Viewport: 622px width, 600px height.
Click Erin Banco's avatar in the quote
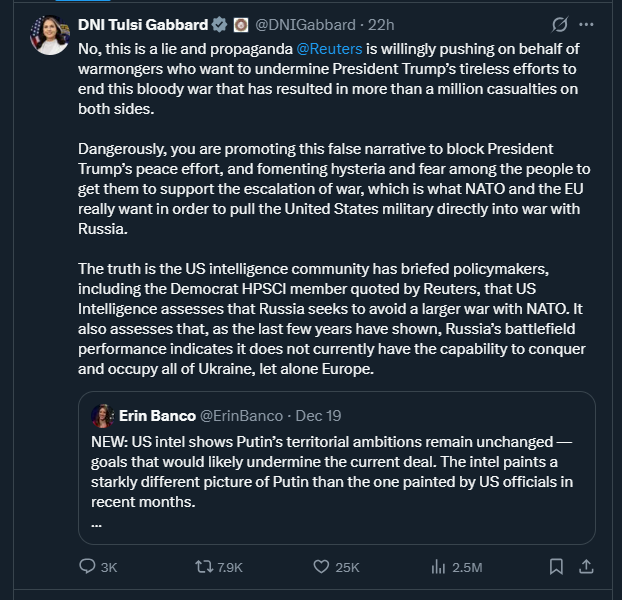[102, 416]
